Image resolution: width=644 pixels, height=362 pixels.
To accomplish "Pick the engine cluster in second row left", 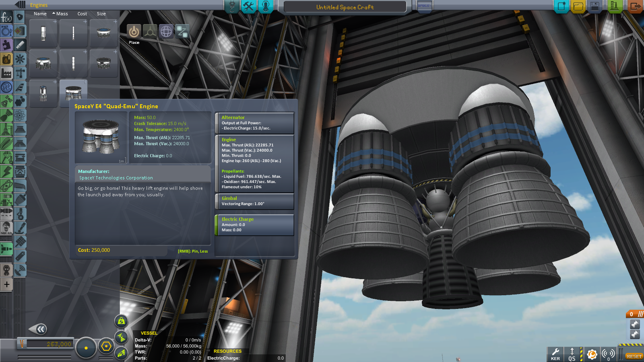I will pos(43,63).
